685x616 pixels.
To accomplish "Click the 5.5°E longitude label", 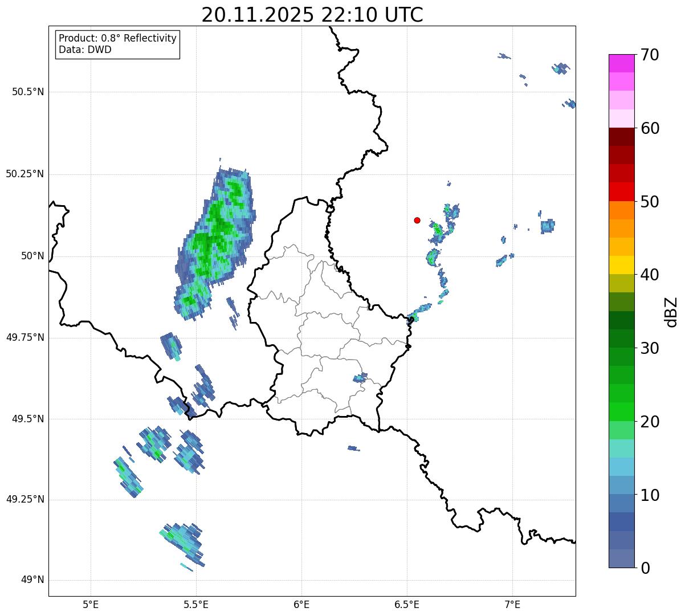I will coord(196,604).
